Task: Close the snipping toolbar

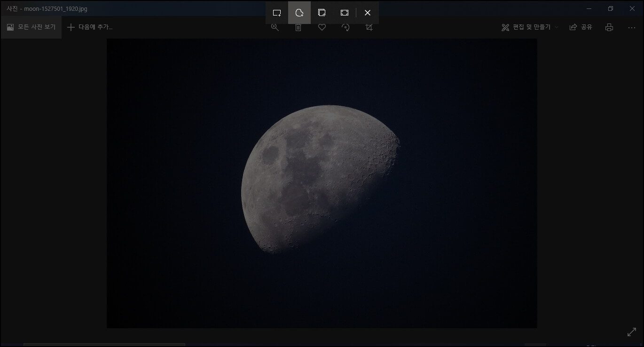Action: click(x=368, y=13)
